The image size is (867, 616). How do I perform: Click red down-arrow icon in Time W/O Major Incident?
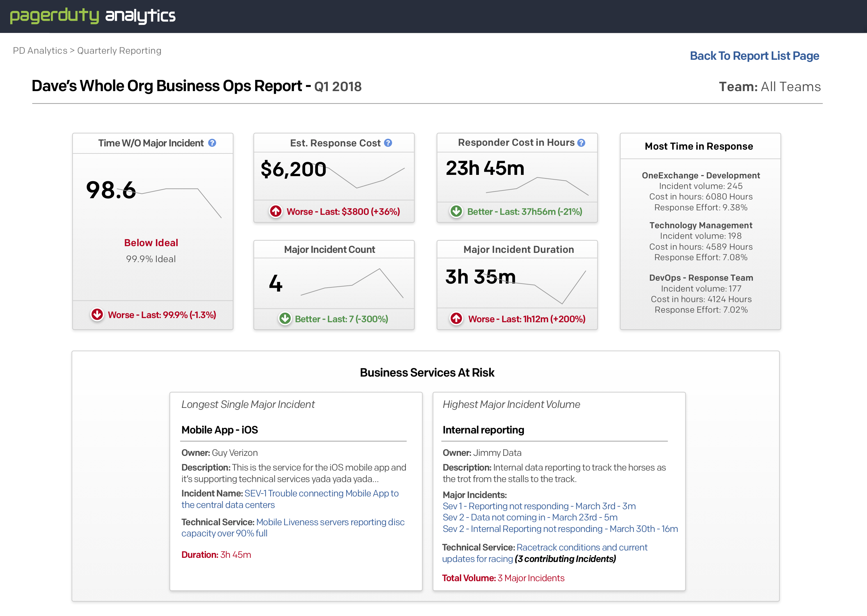click(97, 315)
